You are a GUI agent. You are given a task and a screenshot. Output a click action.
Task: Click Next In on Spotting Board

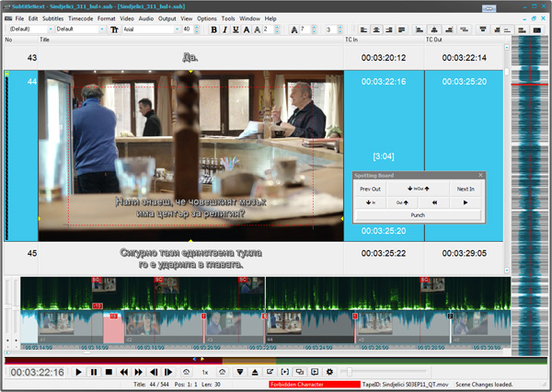pos(466,190)
